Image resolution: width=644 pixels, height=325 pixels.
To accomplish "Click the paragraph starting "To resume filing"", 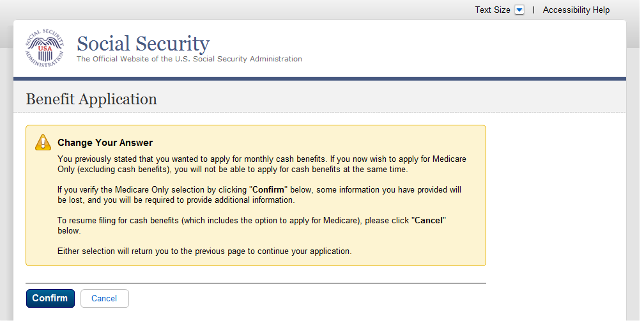I will (252, 225).
